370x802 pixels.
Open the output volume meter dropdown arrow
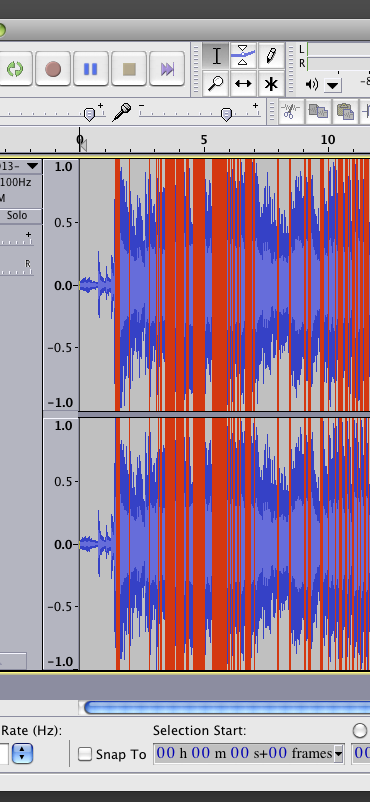(x=333, y=85)
